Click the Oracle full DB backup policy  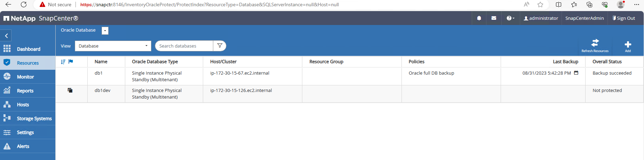(431, 73)
